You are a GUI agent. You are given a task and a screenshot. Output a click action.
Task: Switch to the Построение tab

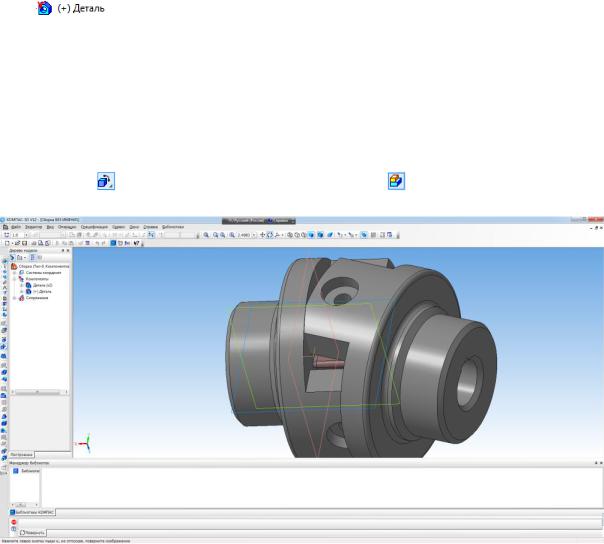pos(22,453)
